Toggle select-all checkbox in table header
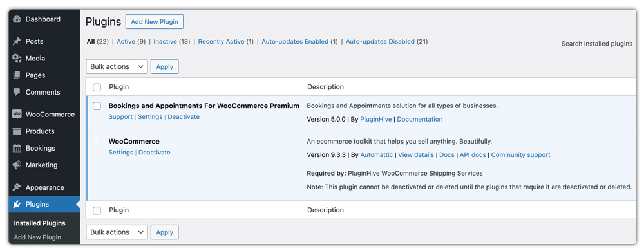 click(x=97, y=87)
